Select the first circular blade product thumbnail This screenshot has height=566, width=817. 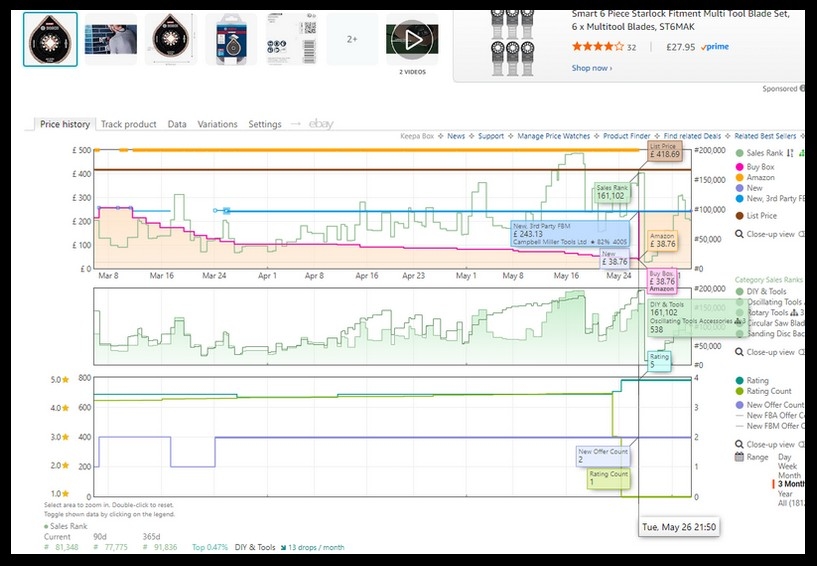click(50, 40)
